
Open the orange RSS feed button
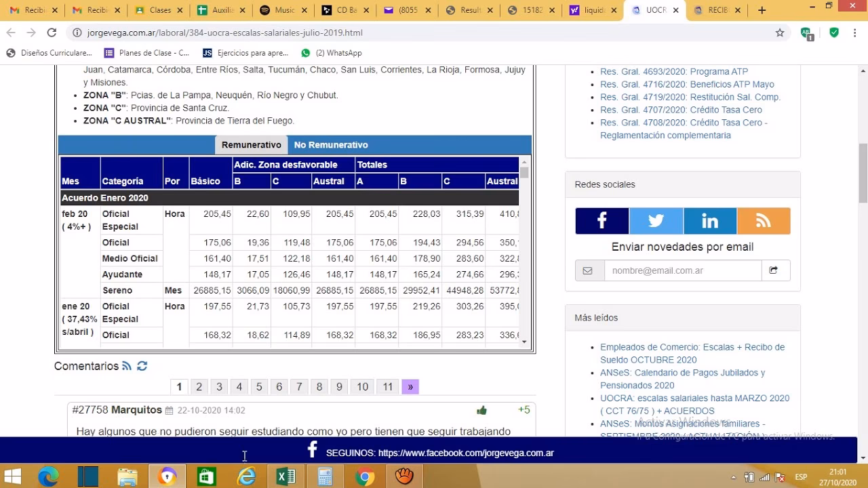[x=764, y=221]
